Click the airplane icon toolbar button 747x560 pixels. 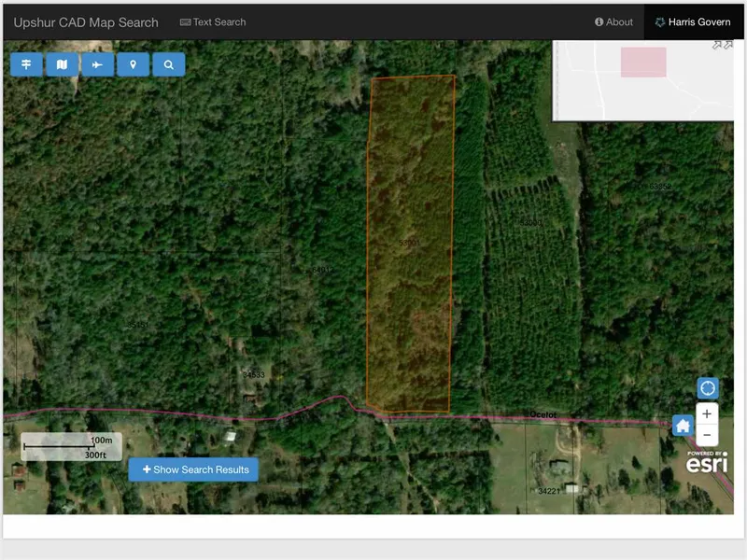point(97,64)
